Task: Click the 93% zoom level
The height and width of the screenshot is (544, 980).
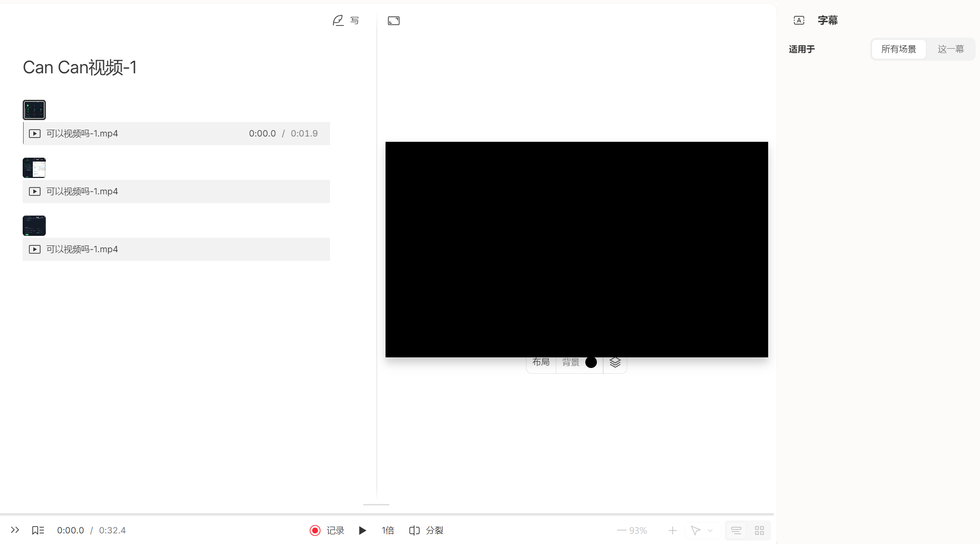Action: point(638,530)
